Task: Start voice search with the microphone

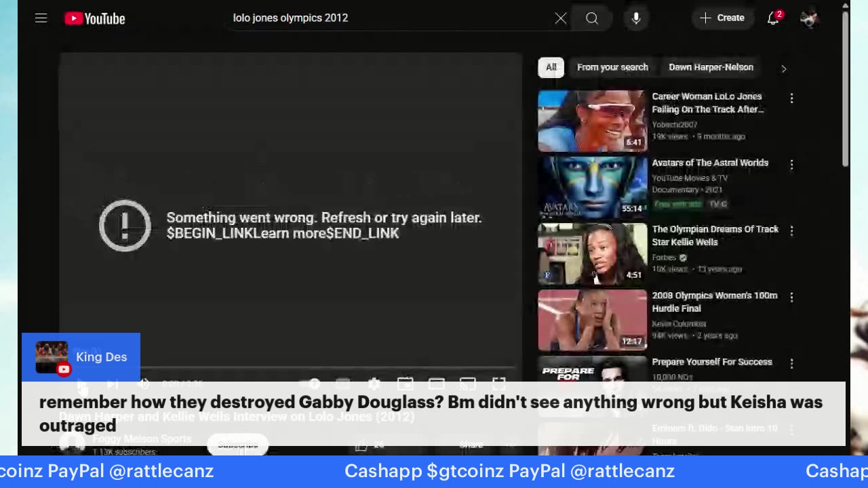Action: (x=636, y=18)
